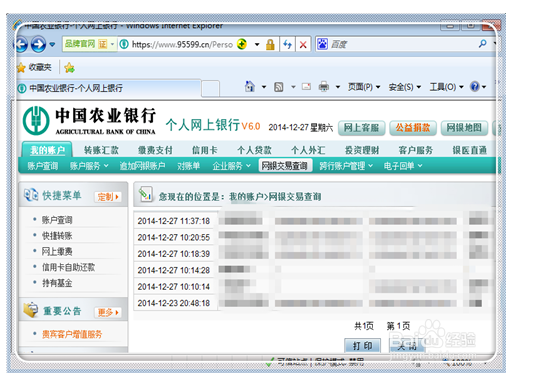Image resolution: width=533 pixels, height=381 pixels.
Task: Select the 中国农业银行-个人网上银行 browser tab
Action: pyautogui.click(x=108, y=88)
